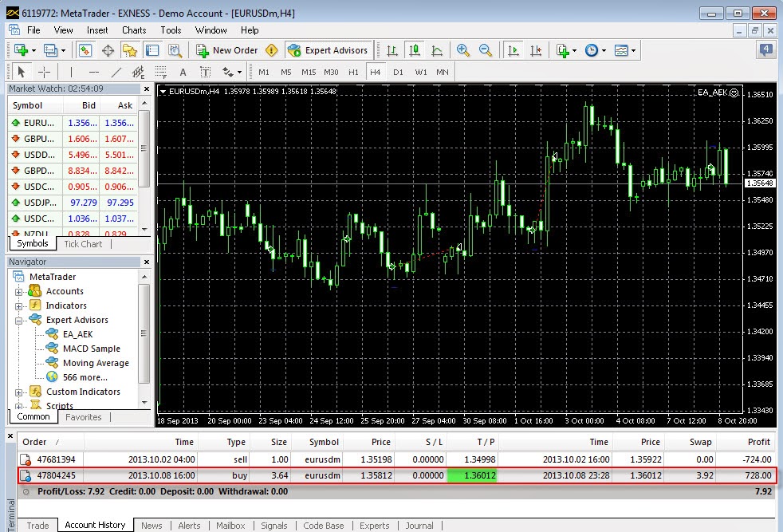Select the crosshair tool
Screen dimensions: 783x532
[x=44, y=73]
